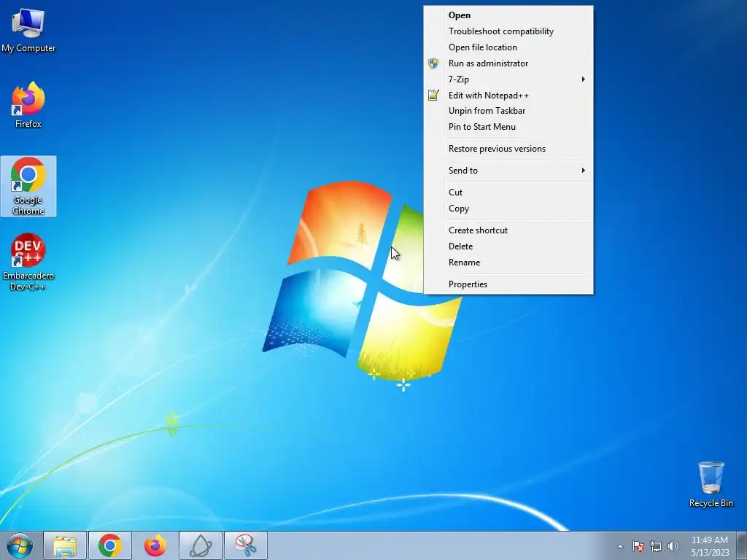
Task: Select the Google Chrome desktop shortcut
Action: 28,186
